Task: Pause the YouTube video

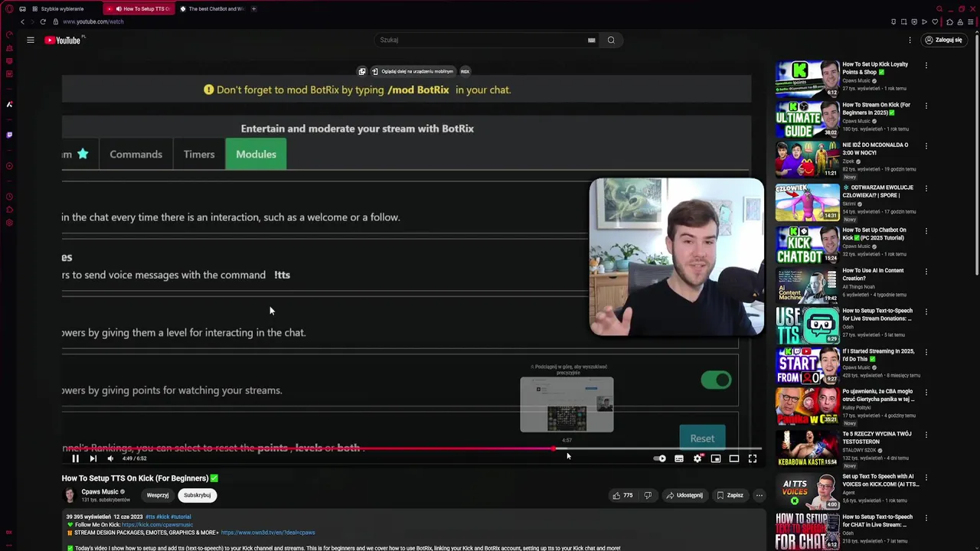Action: click(75, 458)
